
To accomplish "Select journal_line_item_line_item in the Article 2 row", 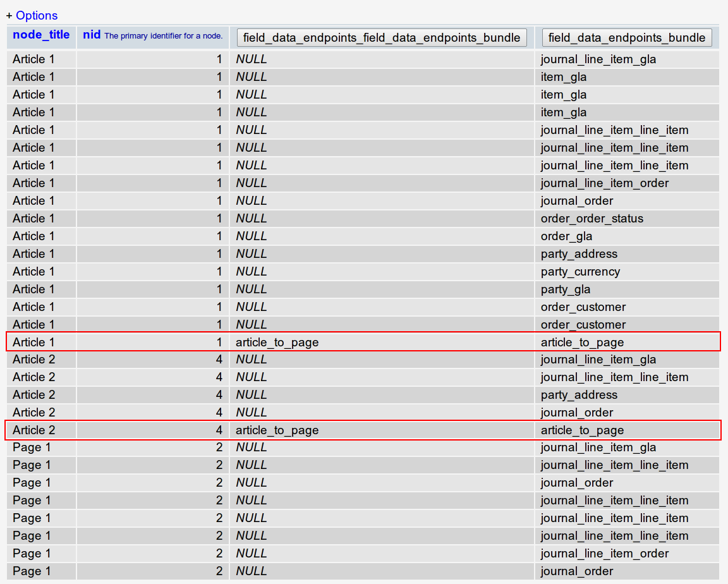I will (614, 377).
